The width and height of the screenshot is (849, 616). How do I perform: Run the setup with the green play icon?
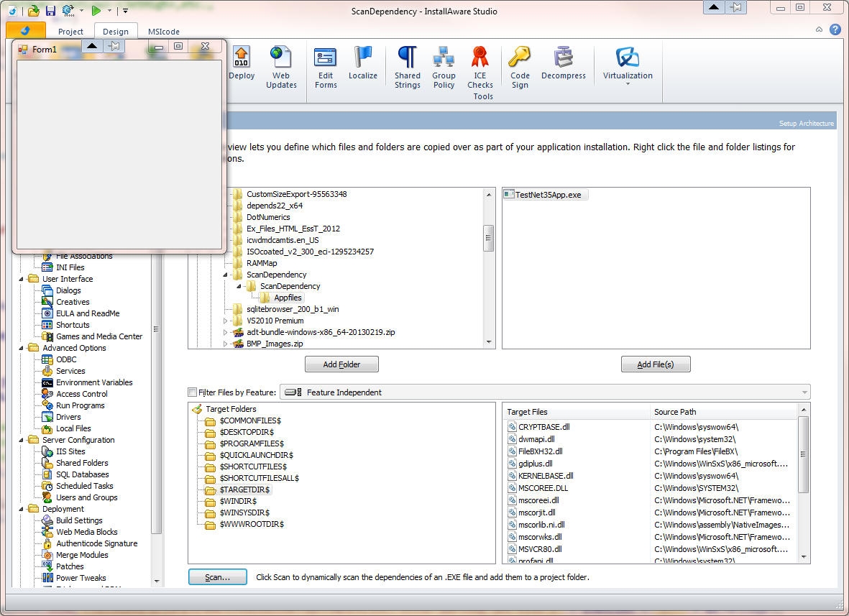96,11
